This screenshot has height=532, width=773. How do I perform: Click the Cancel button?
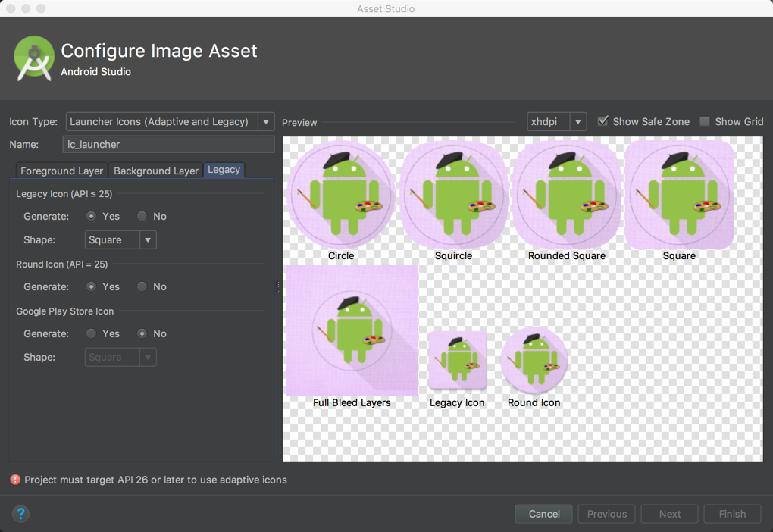544,514
